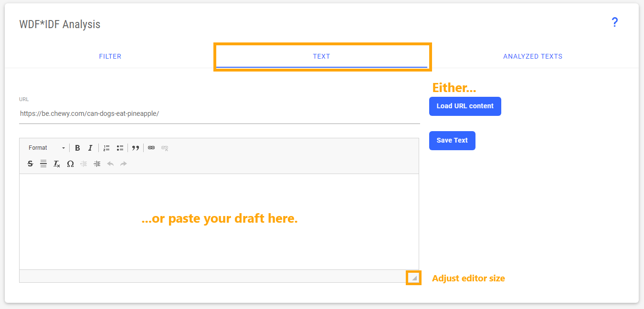
Task: Insert a hyperlink in the editor
Action: pyautogui.click(x=151, y=148)
